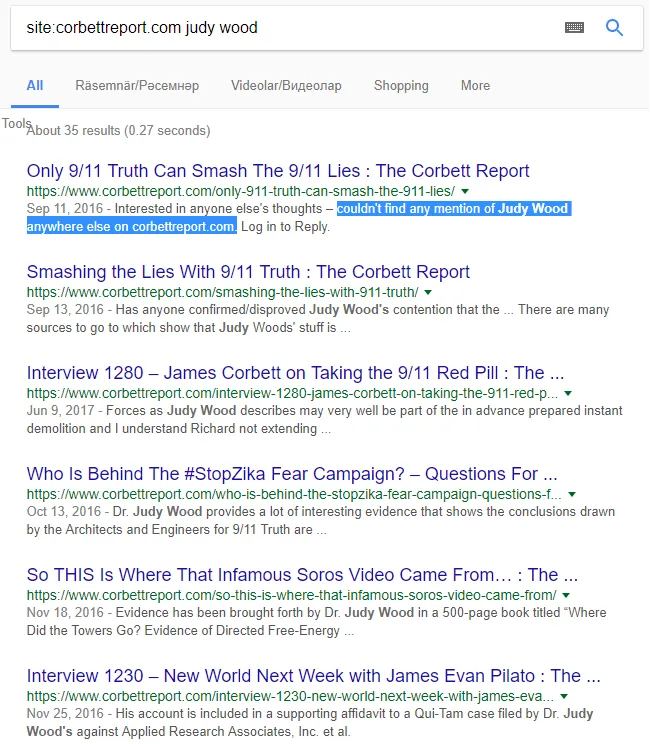
Task: Click the blue magnifier search icon
Action: (x=614, y=28)
